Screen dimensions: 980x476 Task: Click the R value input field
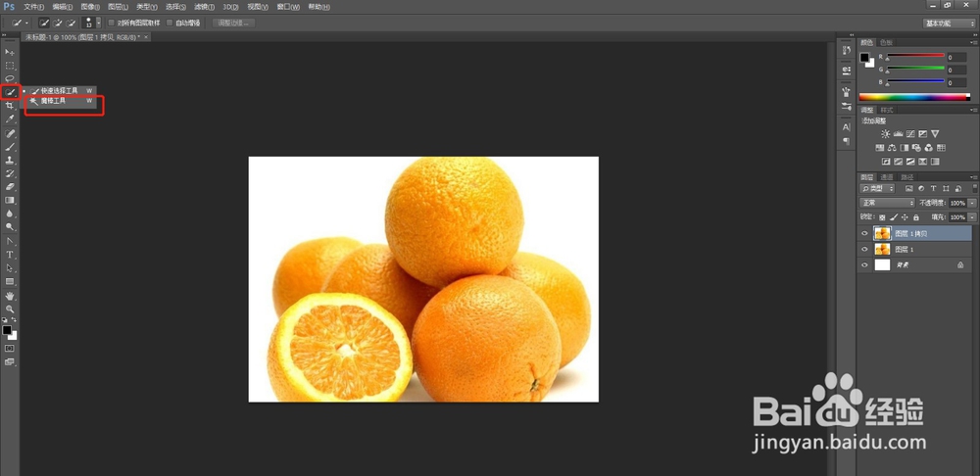pyautogui.click(x=956, y=58)
